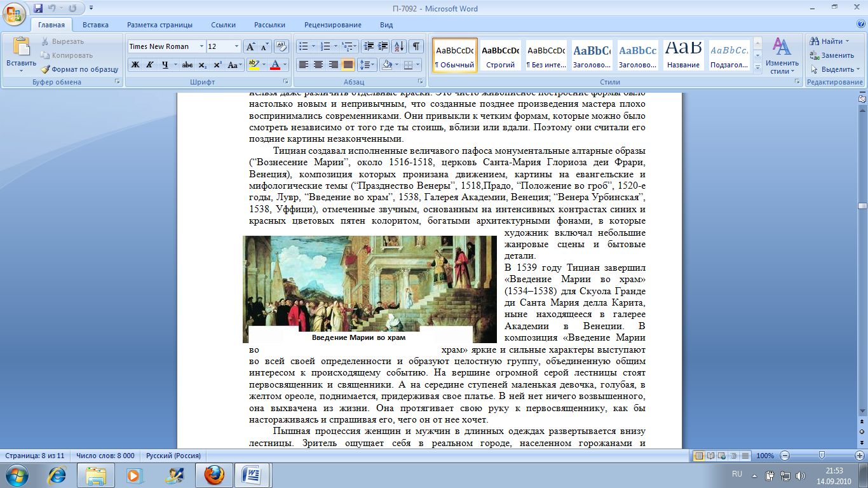Apply red font color

pos(275,65)
